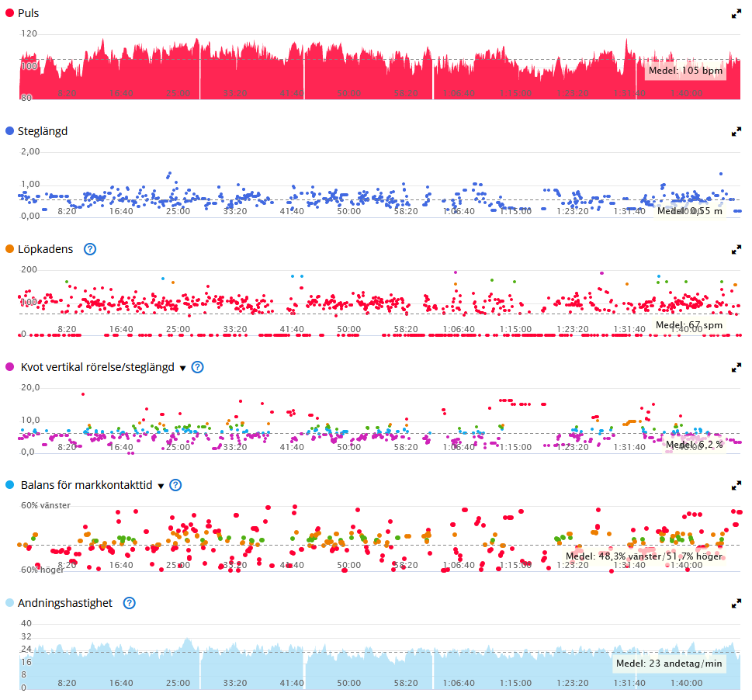Click the 'Medel: 67 spm' average label
The image size is (752, 700).
click(x=688, y=325)
